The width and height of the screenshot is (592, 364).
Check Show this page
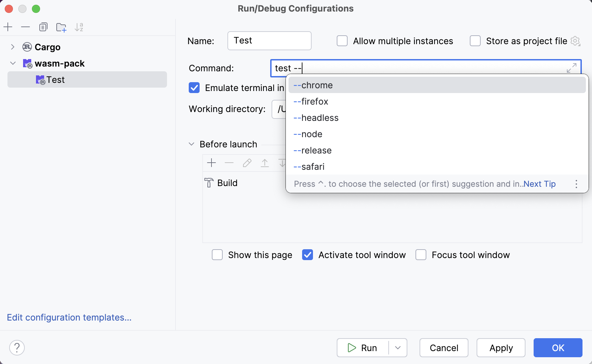click(x=217, y=255)
